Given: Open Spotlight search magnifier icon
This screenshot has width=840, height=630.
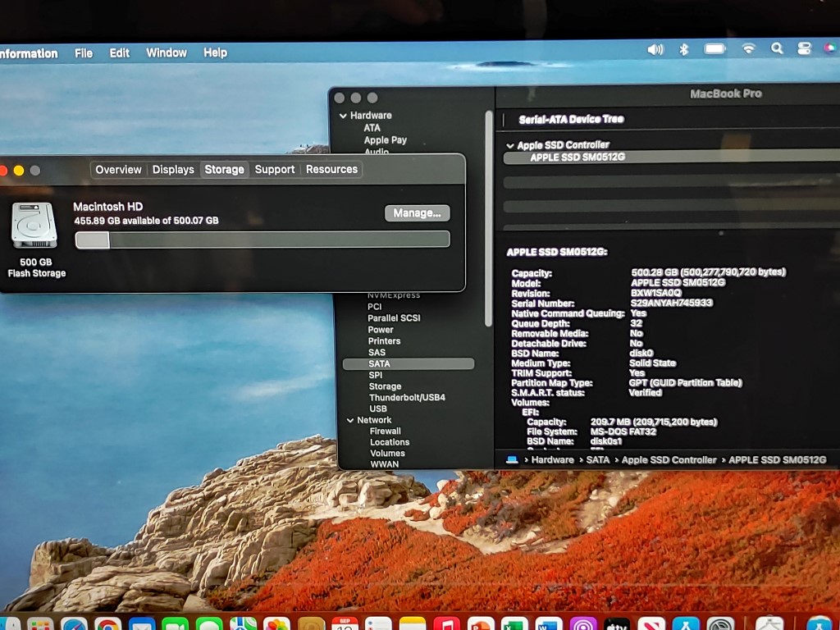Looking at the screenshot, I should (777, 48).
